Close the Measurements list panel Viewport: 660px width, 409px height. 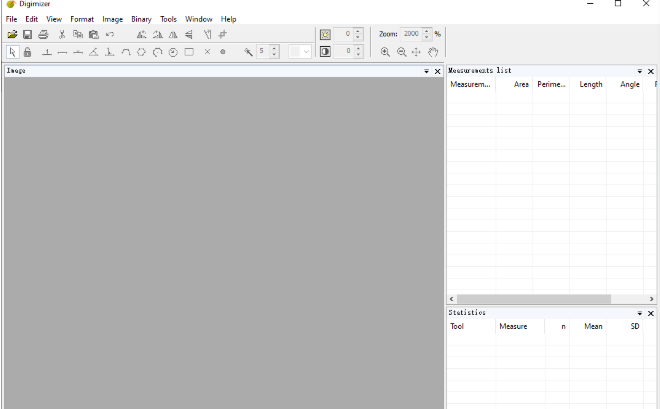(651, 71)
